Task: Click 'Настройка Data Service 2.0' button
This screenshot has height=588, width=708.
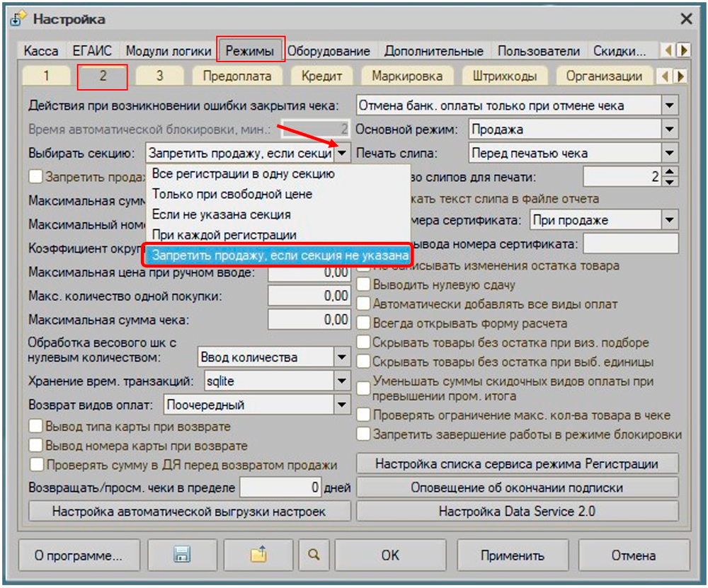Action: 517,511
